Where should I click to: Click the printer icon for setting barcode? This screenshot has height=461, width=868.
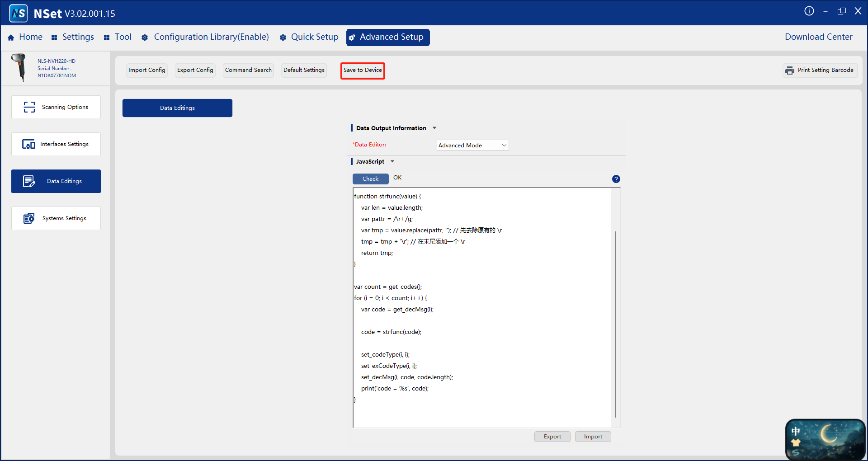pyautogui.click(x=790, y=71)
